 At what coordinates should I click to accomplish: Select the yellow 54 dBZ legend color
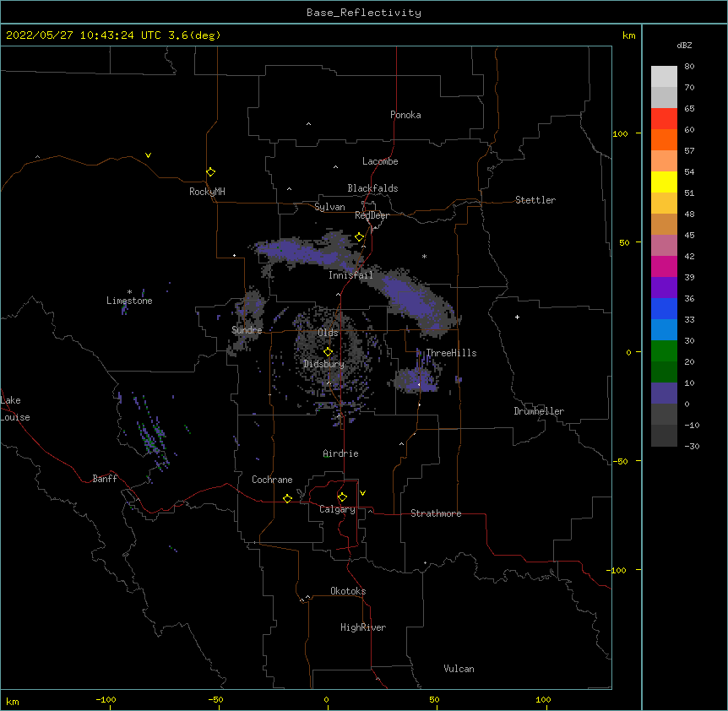664,182
